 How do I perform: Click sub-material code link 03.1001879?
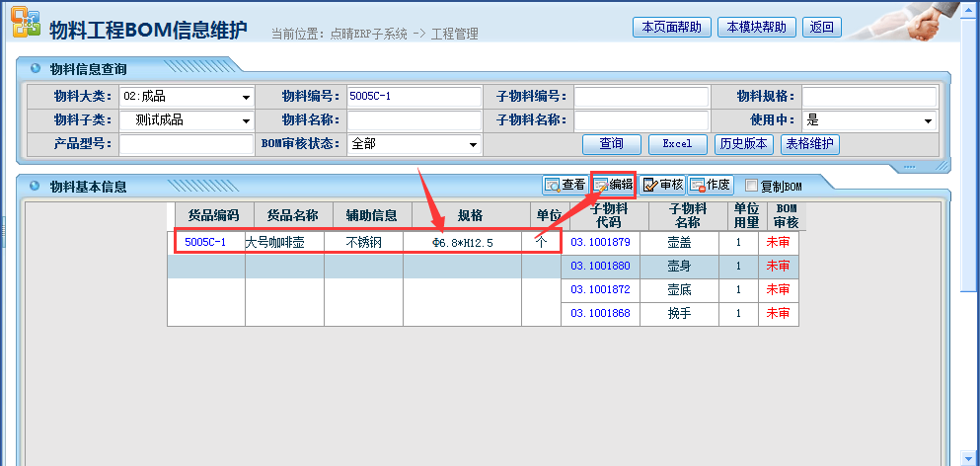[x=600, y=242]
